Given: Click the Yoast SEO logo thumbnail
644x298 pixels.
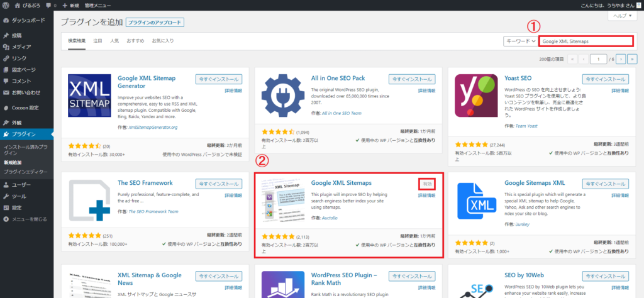Looking at the screenshot, I should click(x=477, y=96).
